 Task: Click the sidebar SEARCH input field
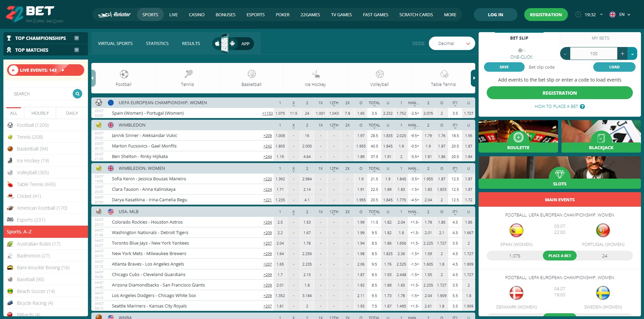pos(40,94)
